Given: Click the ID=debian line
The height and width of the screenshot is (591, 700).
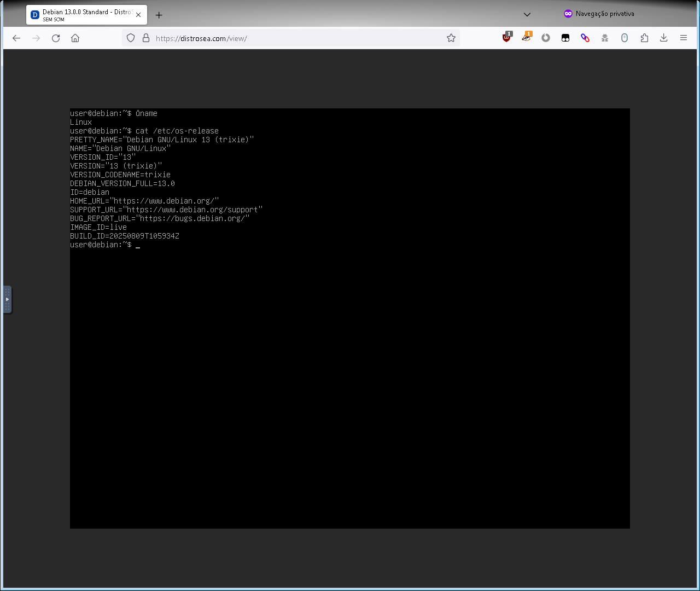Looking at the screenshot, I should tap(90, 192).
